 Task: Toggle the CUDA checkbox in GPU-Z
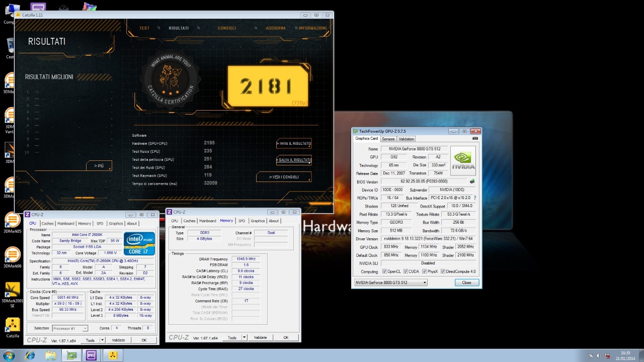pos(406,271)
